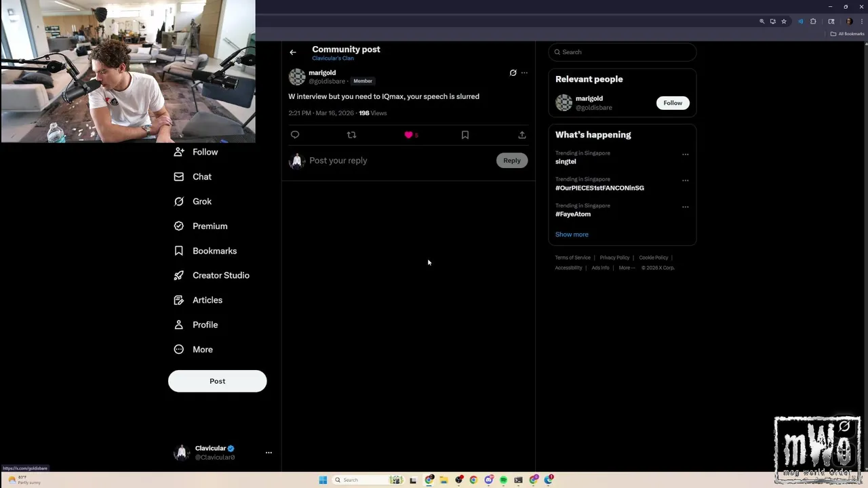Viewport: 868px width, 488px height.
Task: Open marigold's profile picture on the post
Action: point(297,77)
